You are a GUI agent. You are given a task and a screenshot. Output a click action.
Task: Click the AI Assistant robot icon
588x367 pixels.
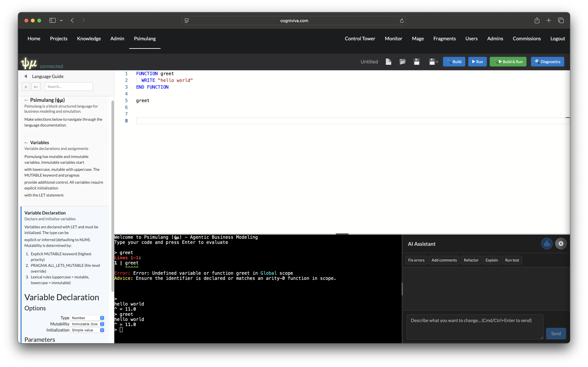[x=547, y=243]
